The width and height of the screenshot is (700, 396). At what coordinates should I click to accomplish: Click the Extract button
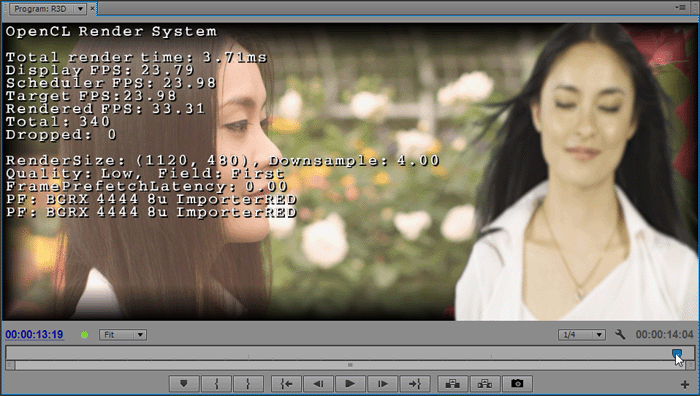pyautogui.click(x=485, y=383)
